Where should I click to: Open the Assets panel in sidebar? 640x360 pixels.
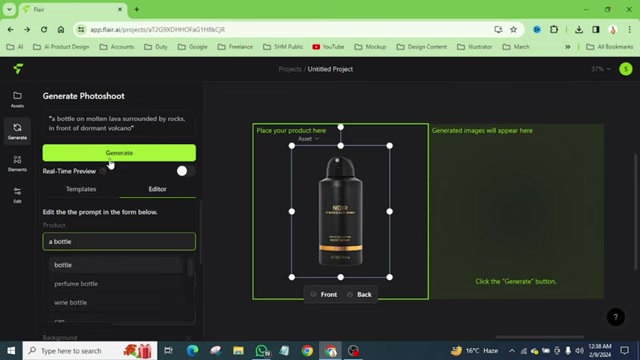[17, 100]
